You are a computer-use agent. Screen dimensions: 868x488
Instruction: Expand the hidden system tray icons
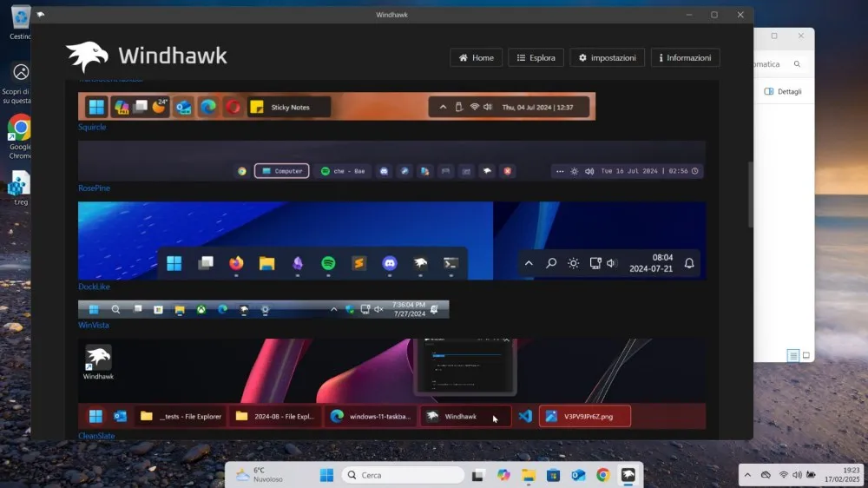(x=747, y=475)
